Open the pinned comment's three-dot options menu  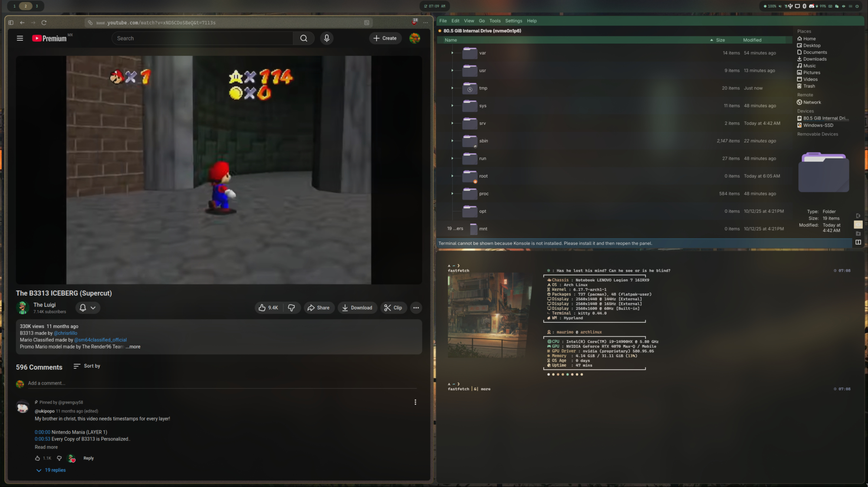point(415,402)
